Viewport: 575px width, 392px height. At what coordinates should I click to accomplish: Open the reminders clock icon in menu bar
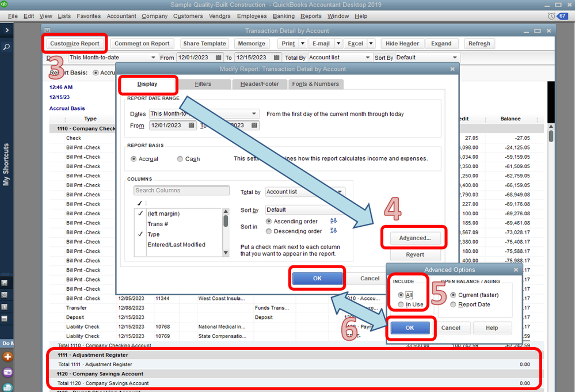[x=551, y=16]
